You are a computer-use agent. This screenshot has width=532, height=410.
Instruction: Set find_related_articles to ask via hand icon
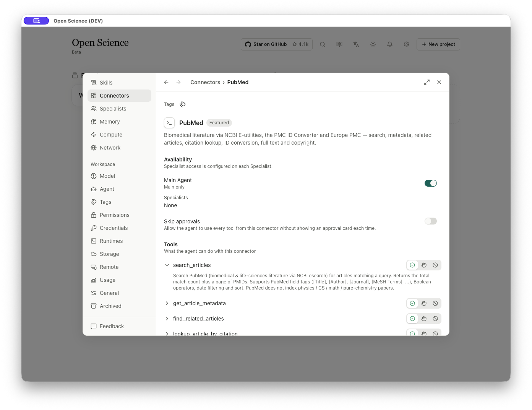tap(424, 319)
